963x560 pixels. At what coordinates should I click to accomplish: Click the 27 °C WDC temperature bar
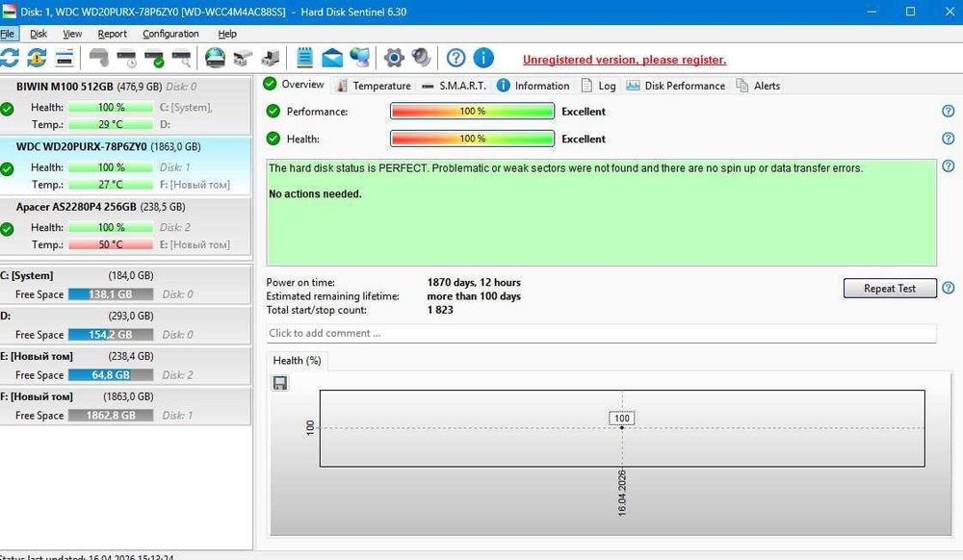(111, 185)
